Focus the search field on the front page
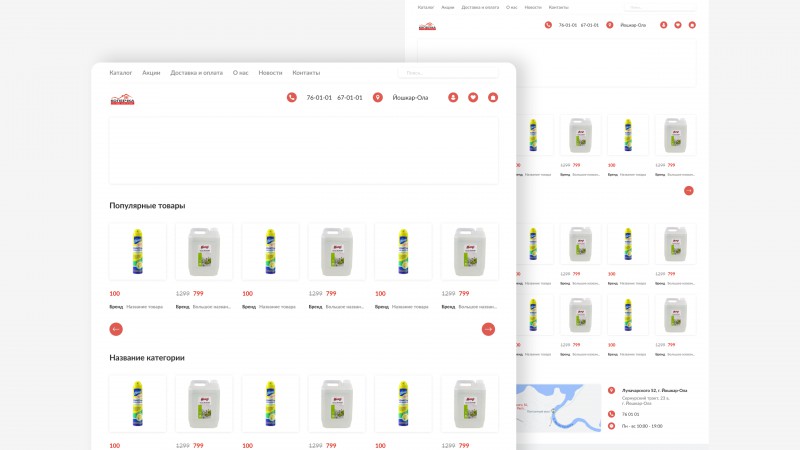 pos(448,73)
